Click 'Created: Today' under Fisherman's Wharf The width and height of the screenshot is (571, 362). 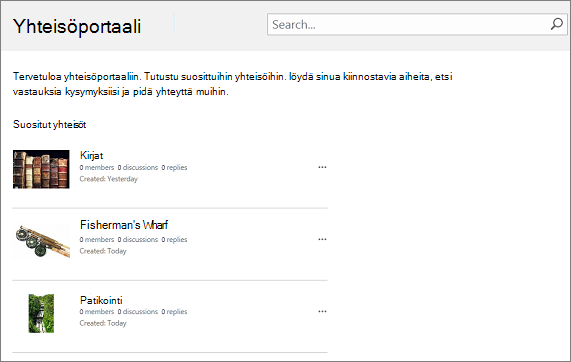pos(103,251)
